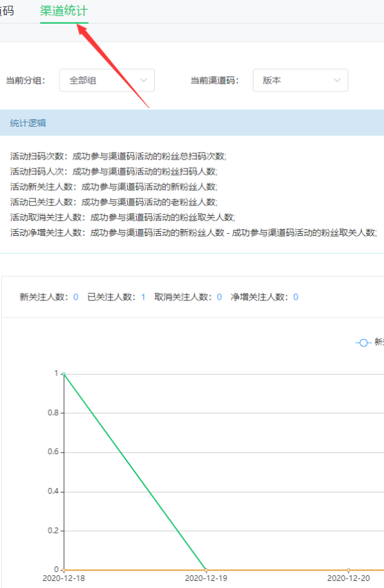
Task: Select the 已关注人数 count value
Action: (x=143, y=297)
